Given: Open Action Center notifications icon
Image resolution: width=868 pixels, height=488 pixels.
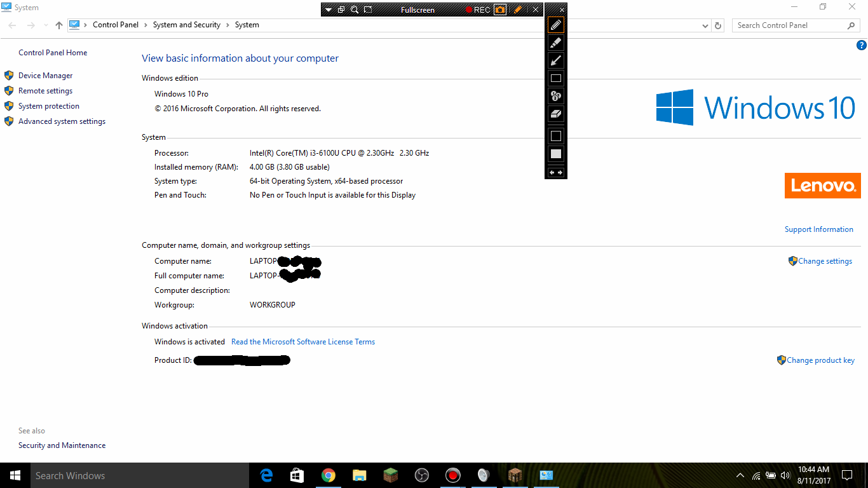Looking at the screenshot, I should tap(847, 475).
